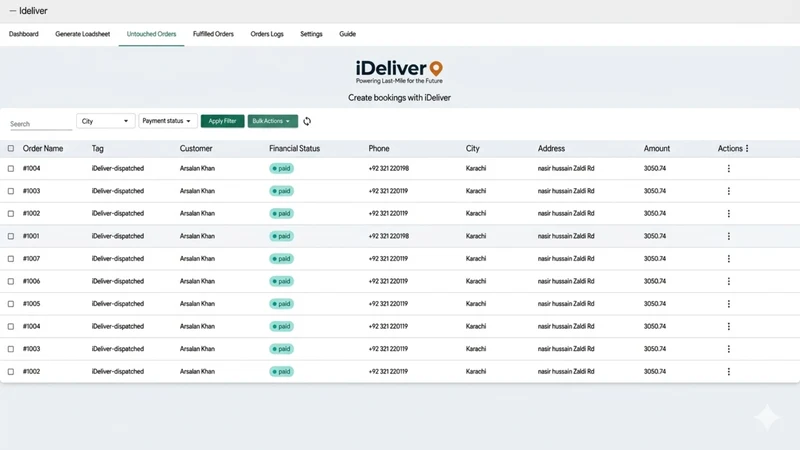Click the dash icon next to Ideliver title
800x450 pixels.
[13, 11]
